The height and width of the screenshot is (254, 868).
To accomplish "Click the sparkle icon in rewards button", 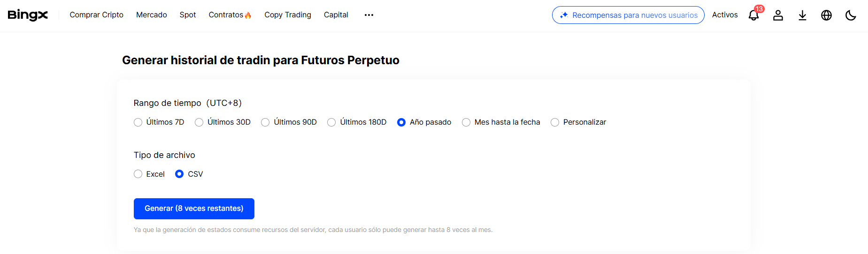I will [564, 15].
